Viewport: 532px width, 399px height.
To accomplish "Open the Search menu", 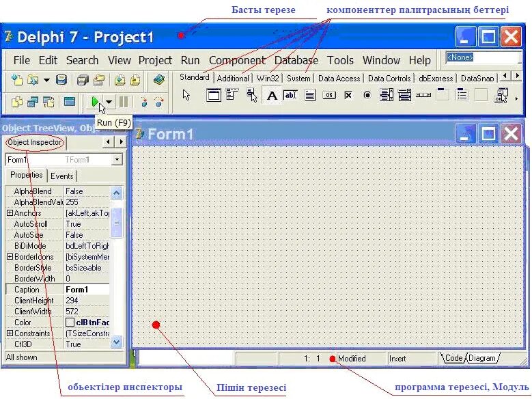I will (82, 60).
